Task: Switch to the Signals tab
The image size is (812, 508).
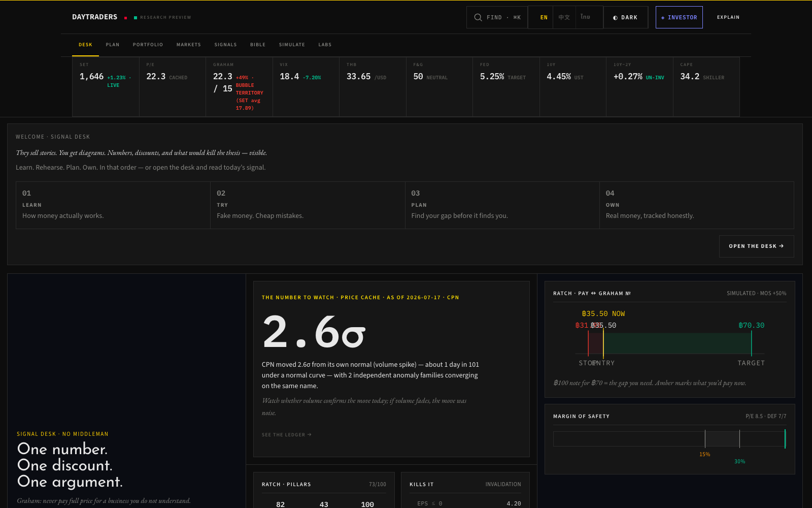Action: tap(225, 45)
